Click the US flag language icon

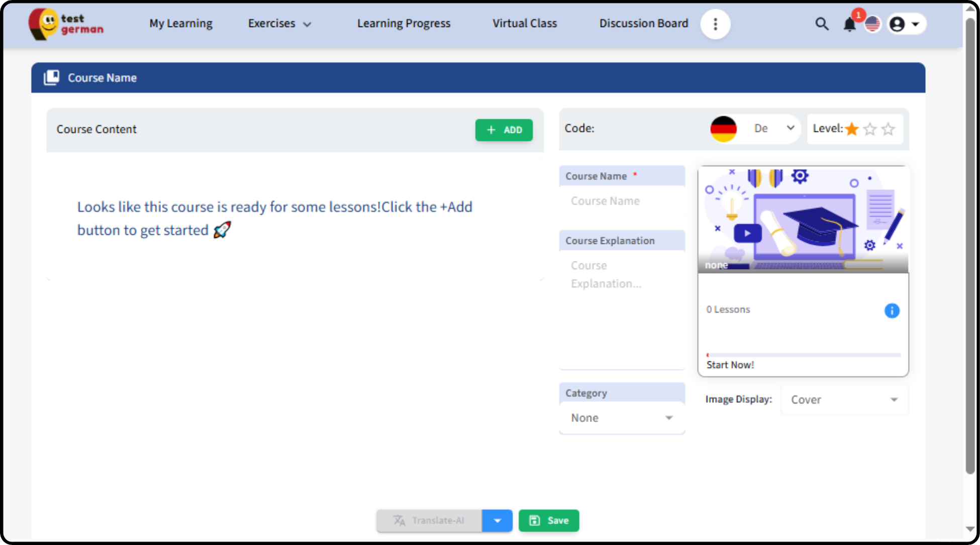point(873,24)
